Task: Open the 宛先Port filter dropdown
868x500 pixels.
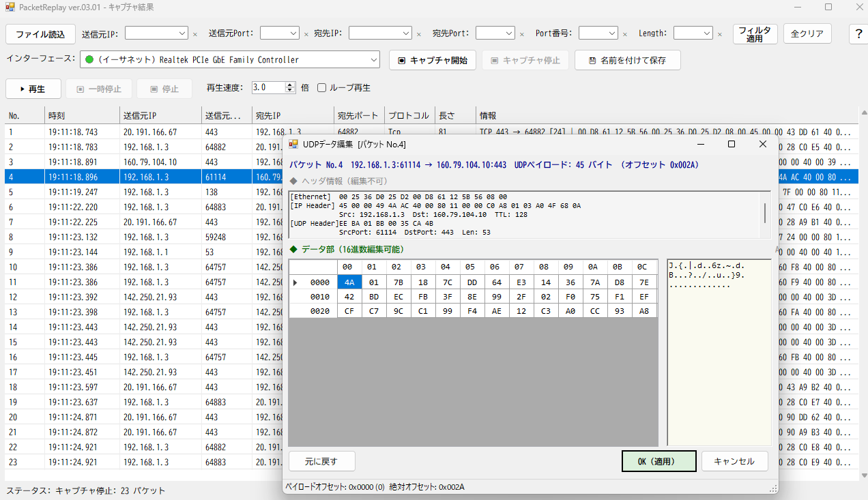Action: [509, 33]
